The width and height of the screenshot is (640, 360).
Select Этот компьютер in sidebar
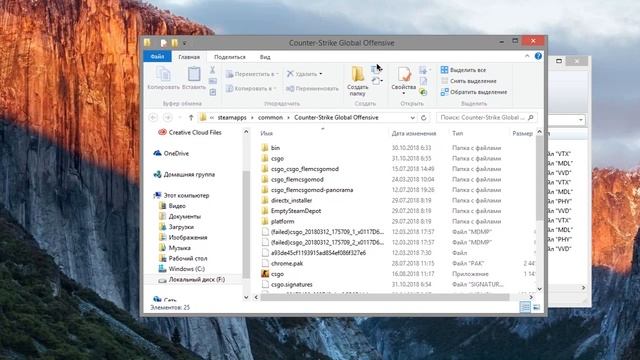point(181,196)
